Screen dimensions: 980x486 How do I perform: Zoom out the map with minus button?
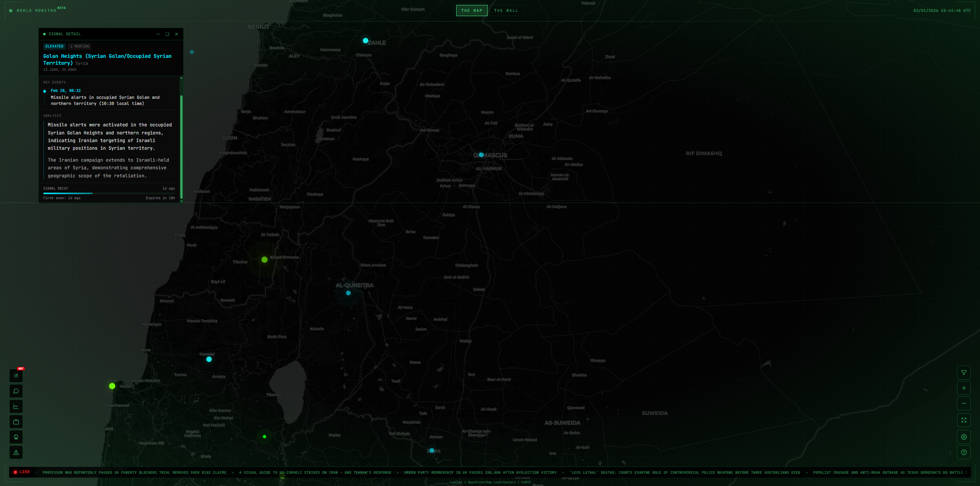point(964,403)
